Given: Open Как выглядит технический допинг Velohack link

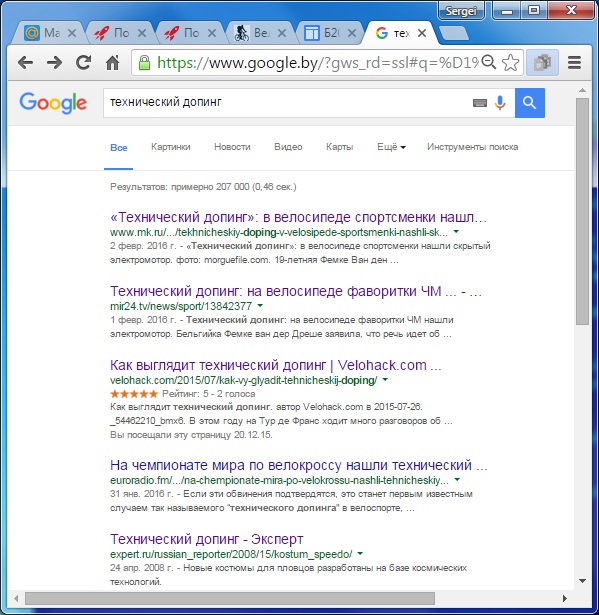Looking at the screenshot, I should (x=276, y=365).
